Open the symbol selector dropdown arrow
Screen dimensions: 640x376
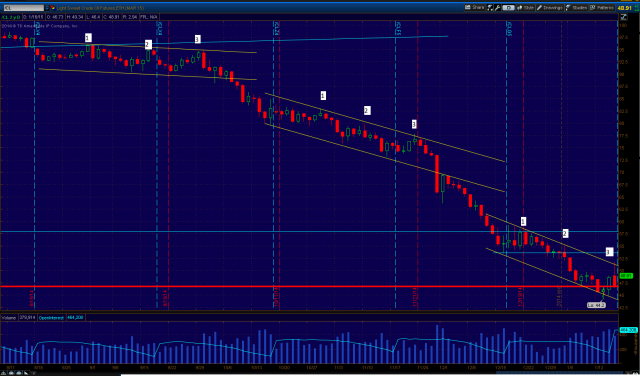(x=47, y=8)
